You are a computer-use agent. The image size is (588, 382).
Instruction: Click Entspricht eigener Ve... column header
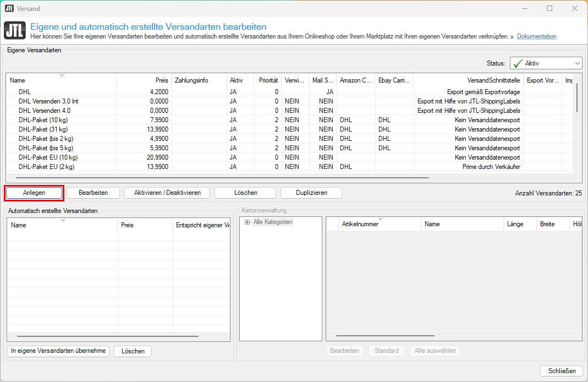coord(201,225)
